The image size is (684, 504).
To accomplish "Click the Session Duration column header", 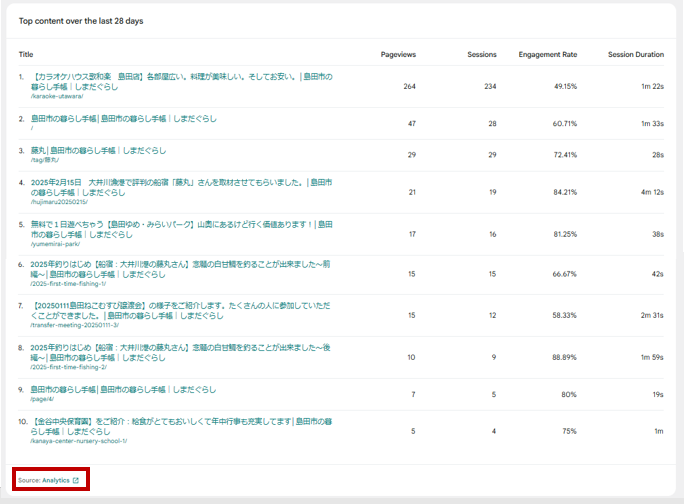I will [635, 54].
